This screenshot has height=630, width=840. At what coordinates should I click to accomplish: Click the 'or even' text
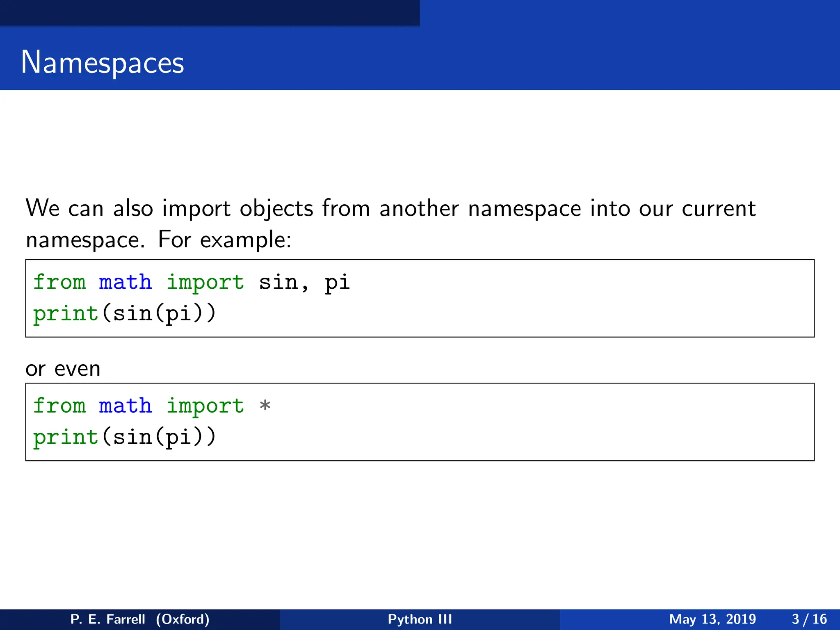point(63,369)
